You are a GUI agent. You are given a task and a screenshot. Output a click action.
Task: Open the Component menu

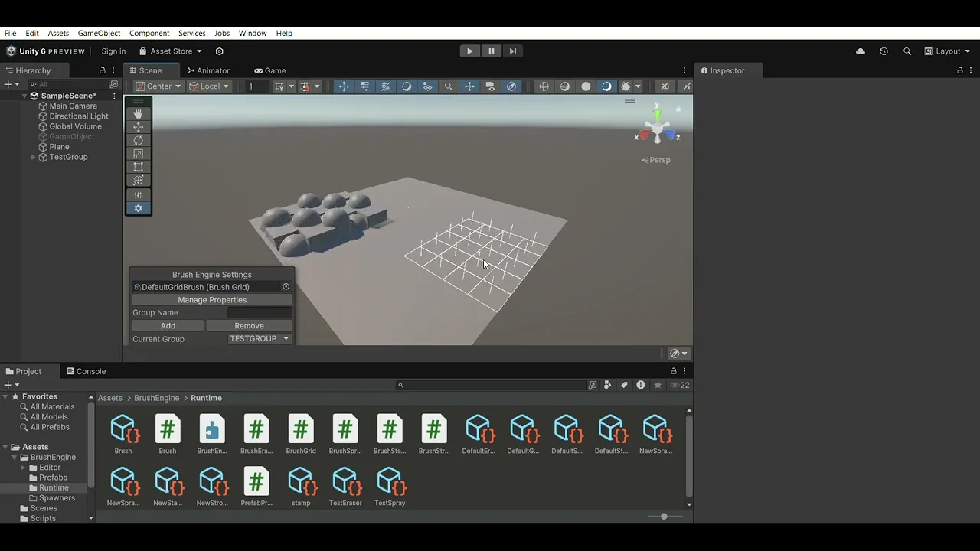[149, 34]
